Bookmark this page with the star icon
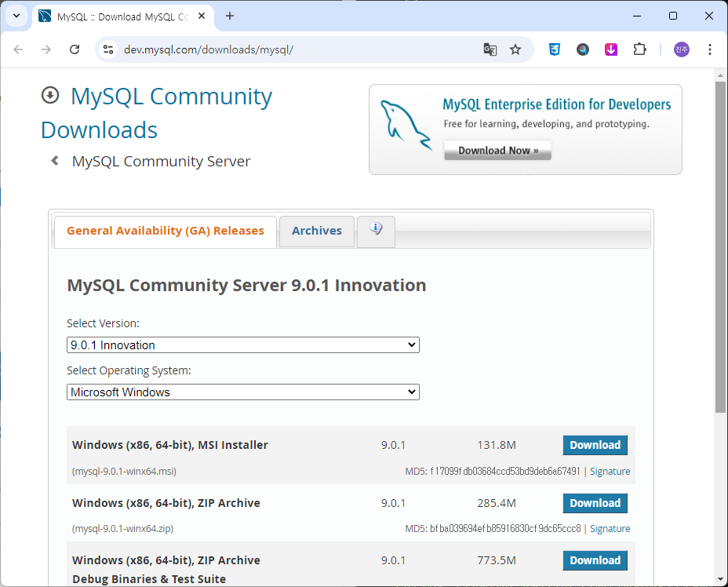728x587 pixels. pyautogui.click(x=515, y=49)
